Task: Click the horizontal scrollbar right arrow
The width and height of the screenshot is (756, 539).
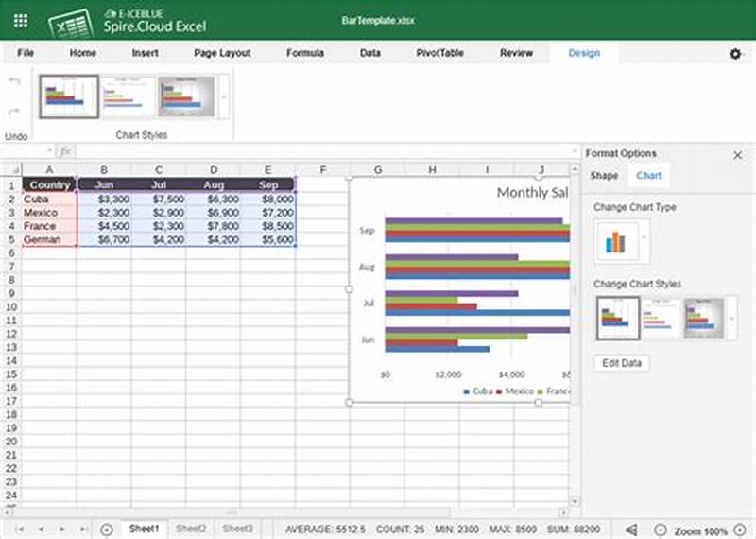Action: (x=563, y=513)
